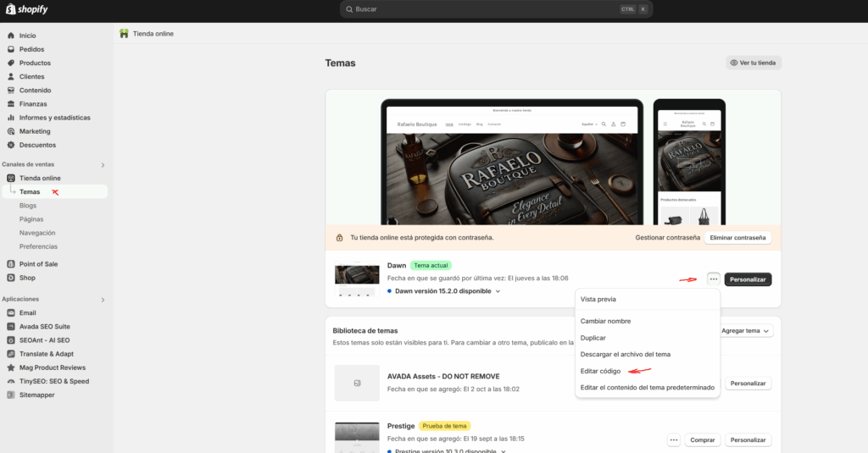
Task: Open Descuentos in the sidebar
Action: point(37,145)
